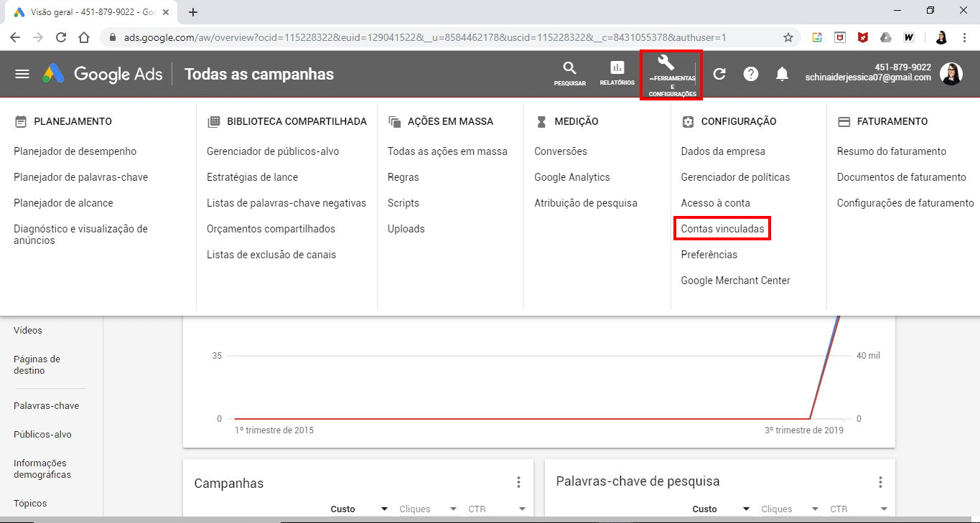Select Palavras-chave in left sidebar
This screenshot has height=523, width=980.
(x=46, y=406)
